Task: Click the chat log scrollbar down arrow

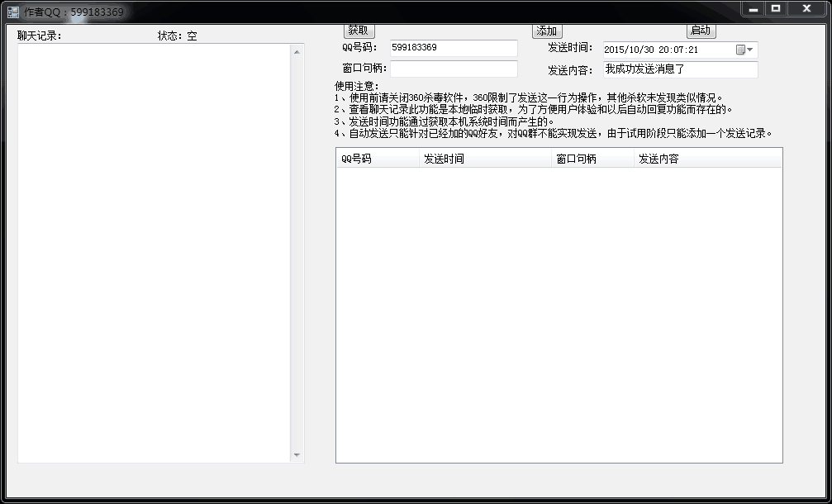Action: (x=297, y=455)
